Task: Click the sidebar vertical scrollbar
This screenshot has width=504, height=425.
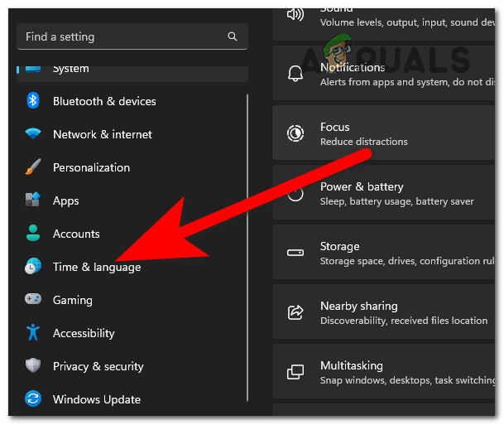Action: pos(247,248)
